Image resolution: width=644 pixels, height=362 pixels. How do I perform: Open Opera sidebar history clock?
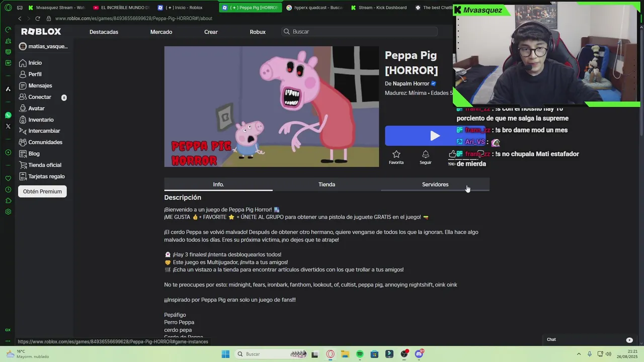pyautogui.click(x=8, y=190)
